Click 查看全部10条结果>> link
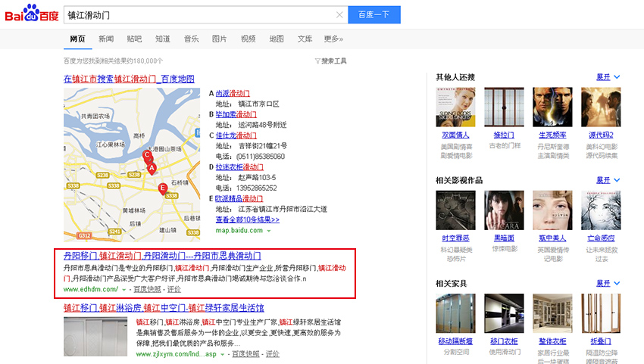Viewport: 644px width, 364px height. point(247,220)
